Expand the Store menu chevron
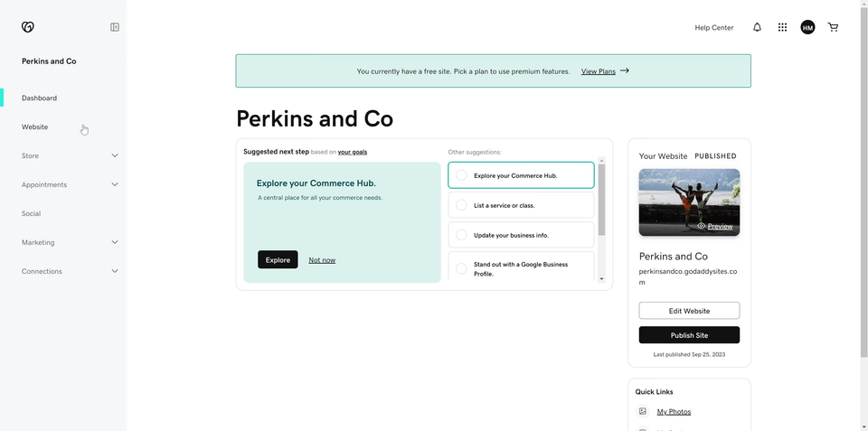Screen dimensions: 868x431 coord(115,155)
